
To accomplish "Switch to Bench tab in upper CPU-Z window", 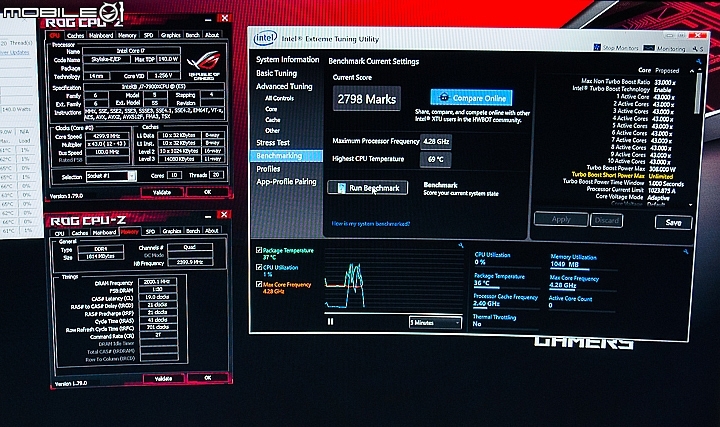I will click(x=192, y=35).
